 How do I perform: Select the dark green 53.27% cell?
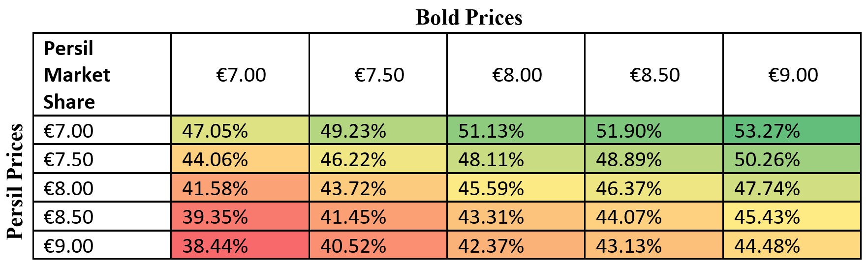[792, 131]
